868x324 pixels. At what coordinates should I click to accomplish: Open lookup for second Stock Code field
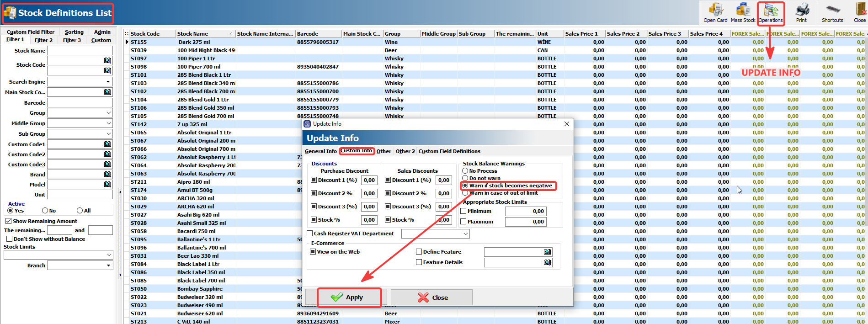pos(107,70)
